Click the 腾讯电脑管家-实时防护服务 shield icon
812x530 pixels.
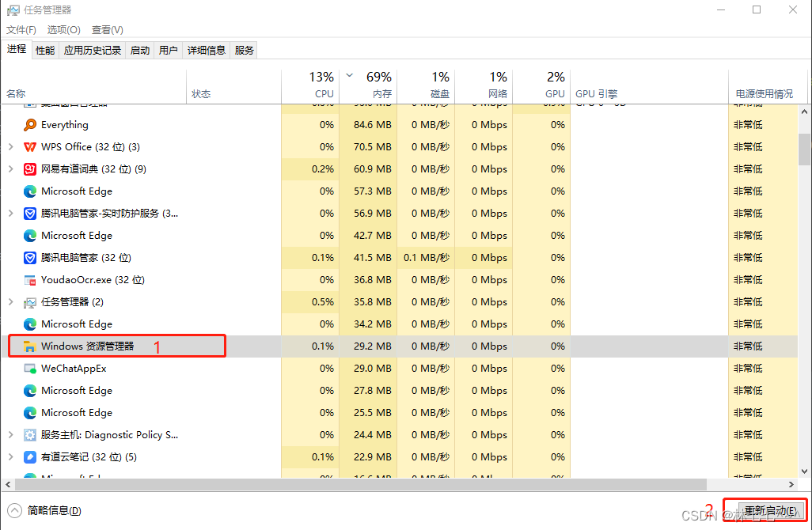(30, 214)
